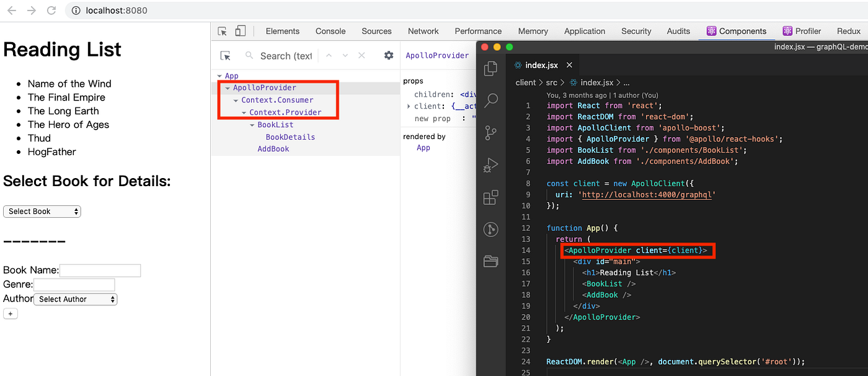Collapse the Context.Provider node arrow
The height and width of the screenshot is (376, 868).
(x=244, y=113)
